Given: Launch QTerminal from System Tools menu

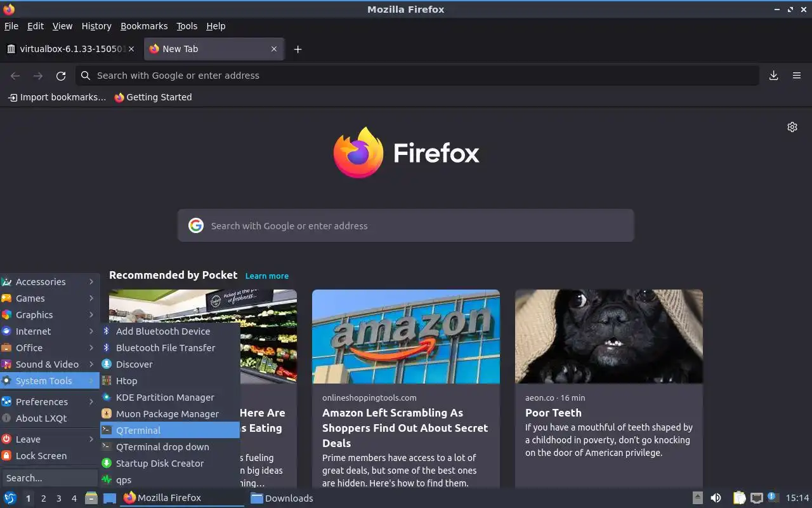Looking at the screenshot, I should [x=170, y=430].
